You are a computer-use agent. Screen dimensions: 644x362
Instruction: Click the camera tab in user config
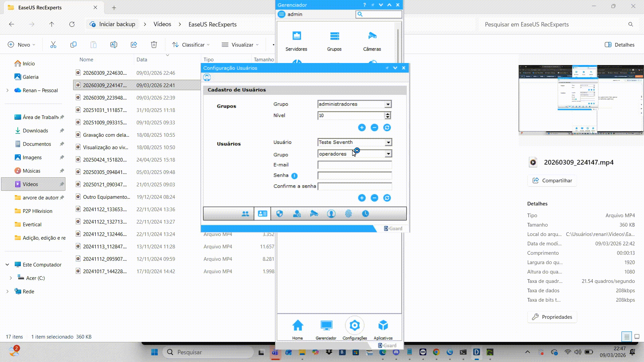pyautogui.click(x=314, y=214)
